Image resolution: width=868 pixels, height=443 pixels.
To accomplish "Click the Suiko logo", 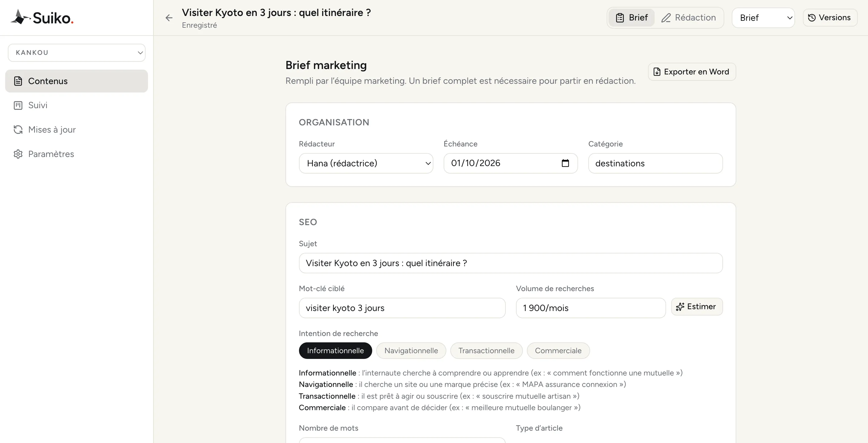I will pyautogui.click(x=42, y=17).
